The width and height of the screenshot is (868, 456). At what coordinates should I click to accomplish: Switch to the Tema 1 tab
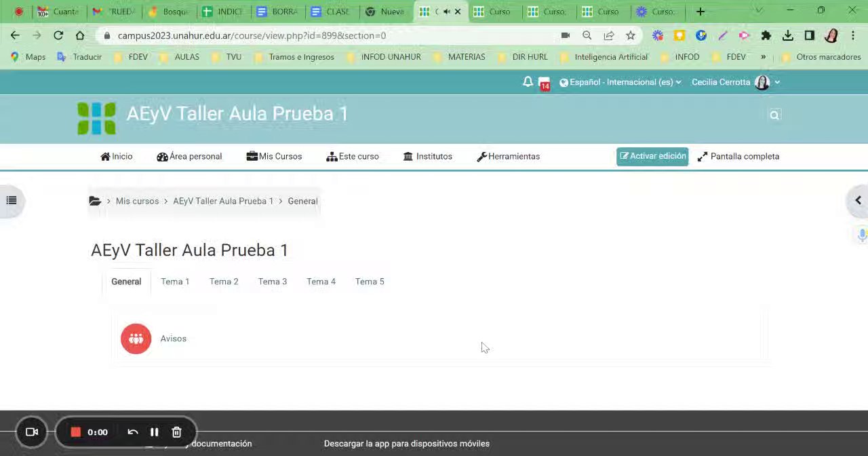[175, 282]
